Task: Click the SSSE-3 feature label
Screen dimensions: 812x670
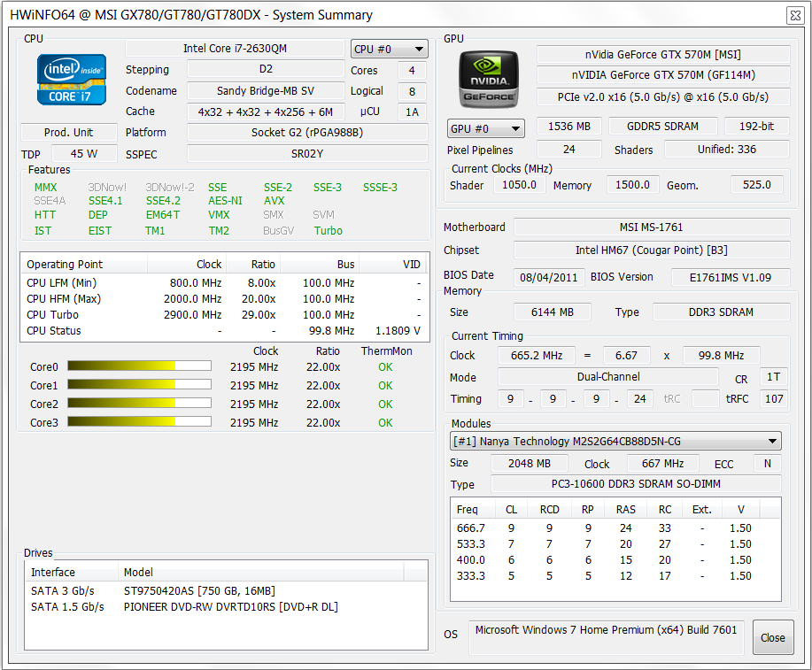Action: [380, 188]
